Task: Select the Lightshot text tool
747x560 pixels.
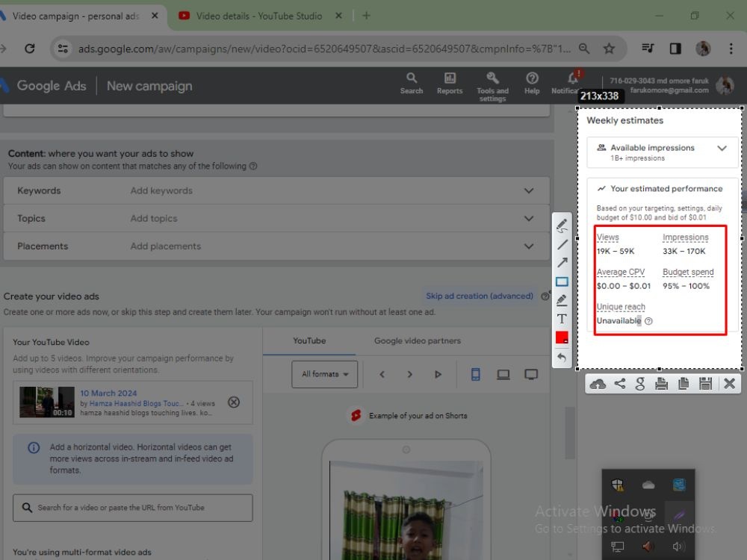Action: click(562, 319)
